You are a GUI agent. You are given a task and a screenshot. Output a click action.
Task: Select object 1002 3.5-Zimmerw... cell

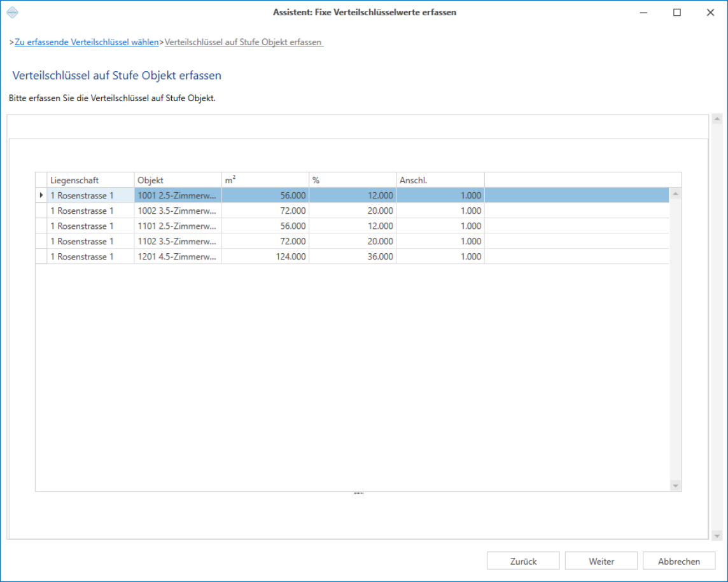coord(178,211)
